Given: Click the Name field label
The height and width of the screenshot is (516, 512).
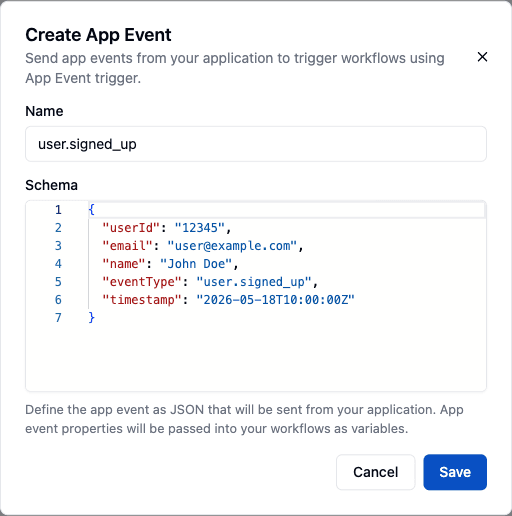Looking at the screenshot, I should pyautogui.click(x=44, y=111).
